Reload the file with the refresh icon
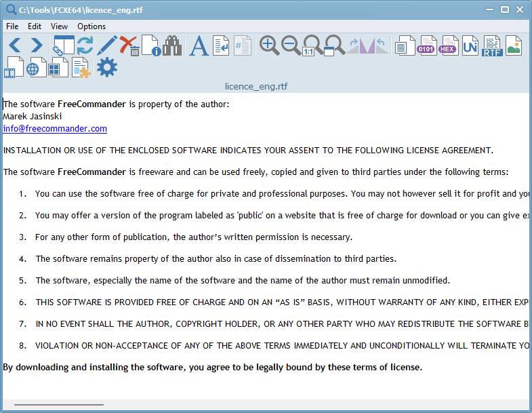The height and width of the screenshot is (413, 532). tap(85, 45)
